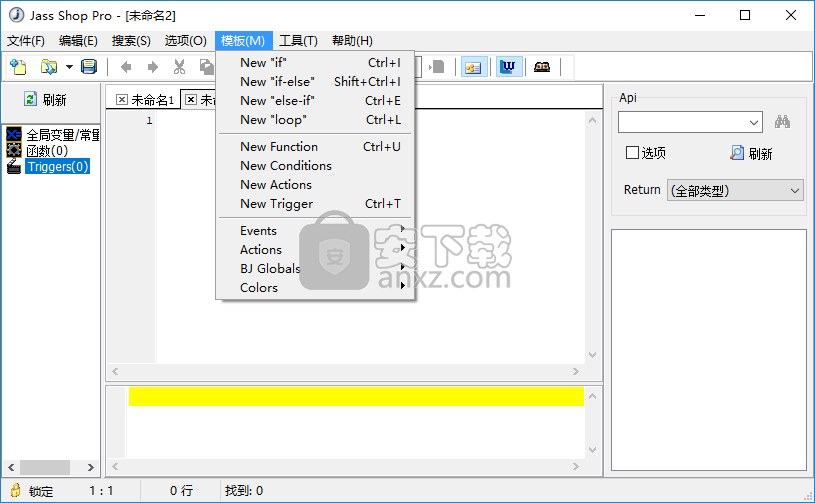This screenshot has height=503, width=815.
Task: Click the binoculars search icon in Api panel
Action: [782, 122]
